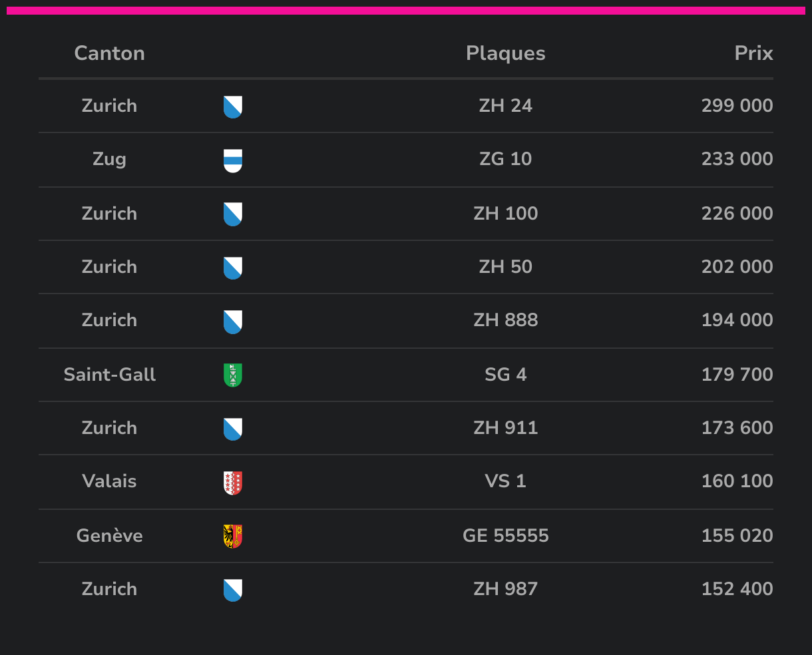Click the Zurich flag beside ZH 911
812x655 pixels.
click(x=233, y=429)
